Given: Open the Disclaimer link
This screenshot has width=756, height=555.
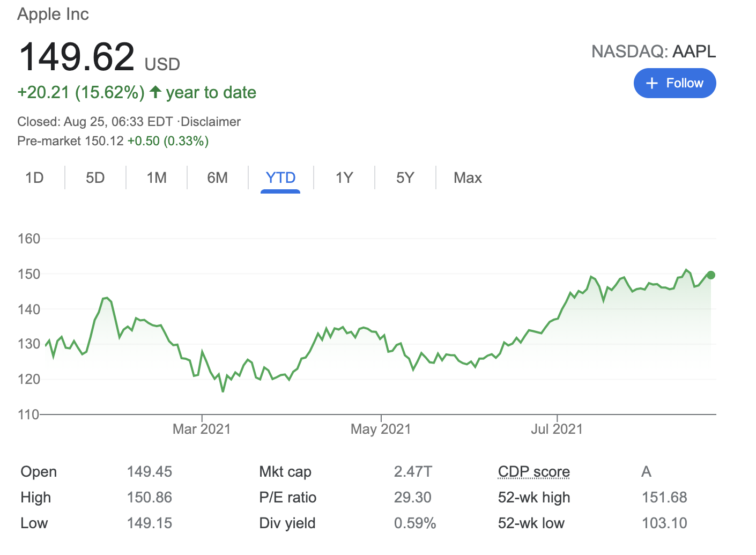Looking at the screenshot, I should pyautogui.click(x=211, y=122).
